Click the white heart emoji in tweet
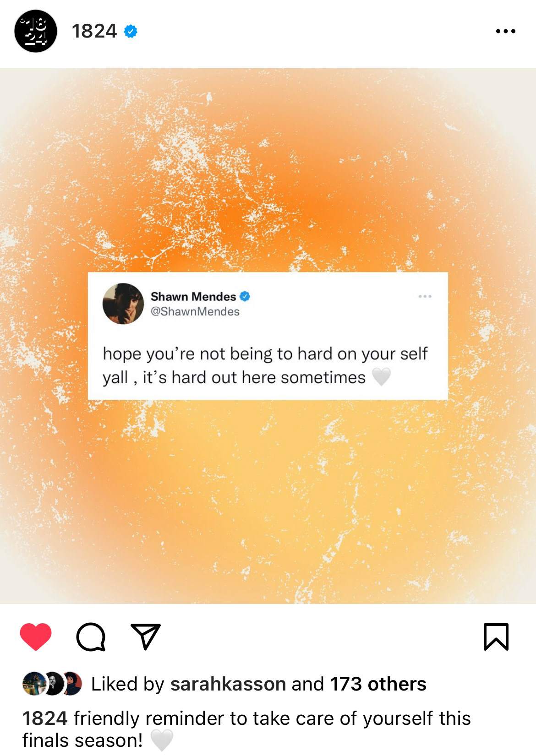The width and height of the screenshot is (536, 756). pyautogui.click(x=381, y=377)
